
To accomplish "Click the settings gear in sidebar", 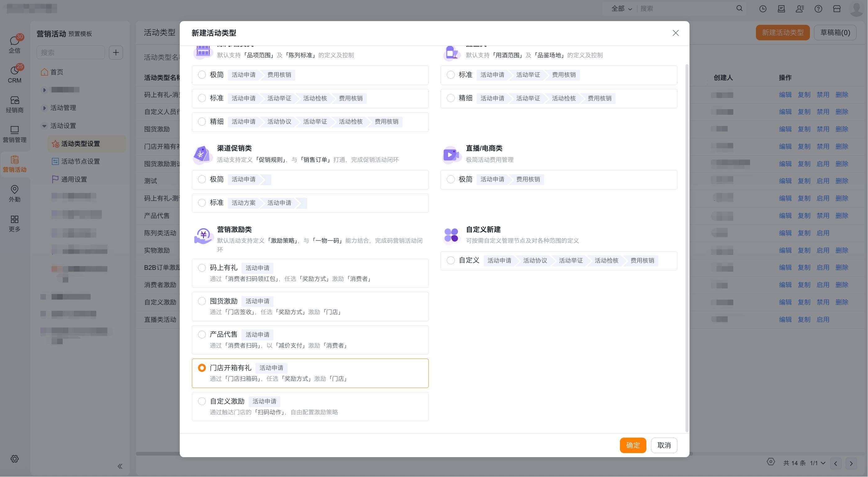I will tap(14, 458).
